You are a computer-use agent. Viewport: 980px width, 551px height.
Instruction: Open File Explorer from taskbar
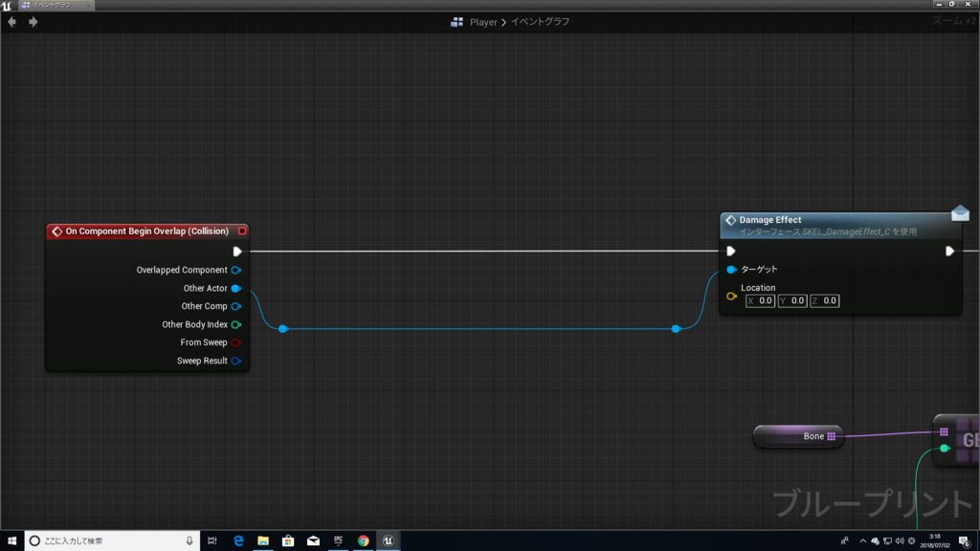tap(263, 541)
